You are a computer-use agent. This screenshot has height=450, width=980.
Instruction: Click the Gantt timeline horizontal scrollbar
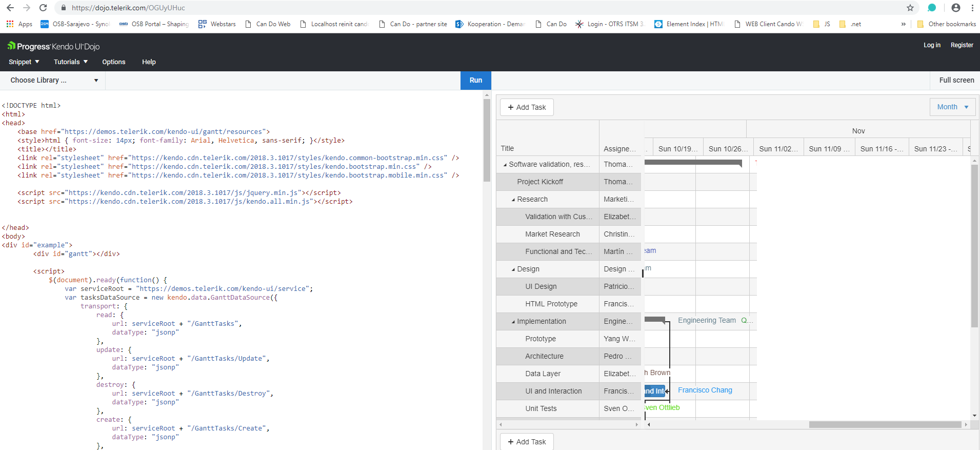[885, 425]
